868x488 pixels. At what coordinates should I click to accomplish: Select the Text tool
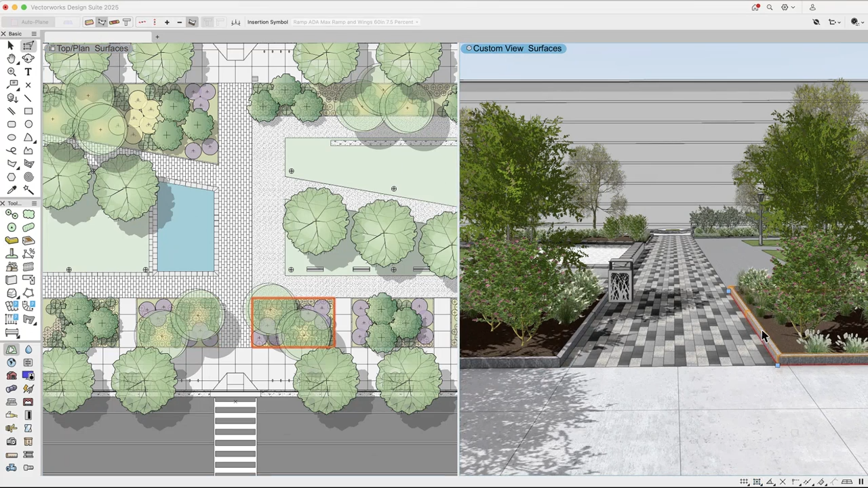point(28,71)
